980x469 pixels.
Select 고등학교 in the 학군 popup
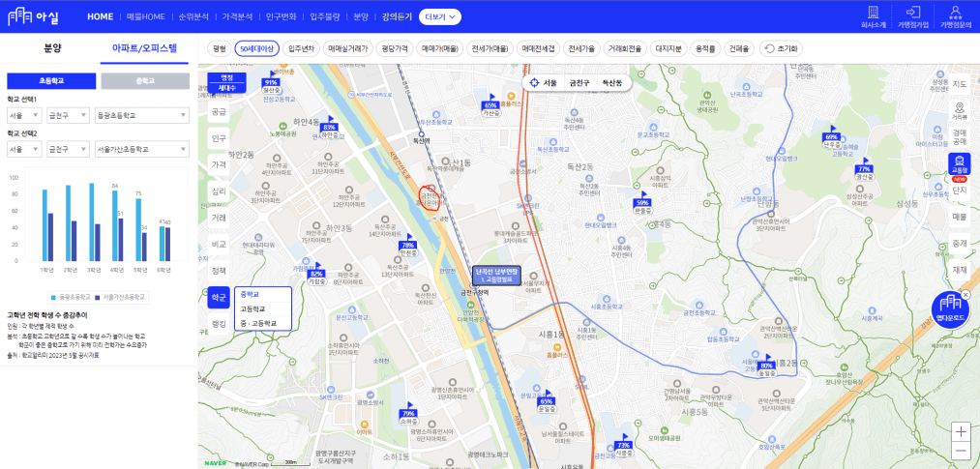pos(252,308)
